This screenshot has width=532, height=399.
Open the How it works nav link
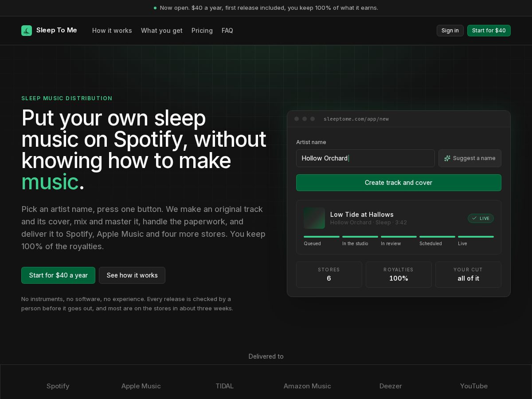(112, 31)
